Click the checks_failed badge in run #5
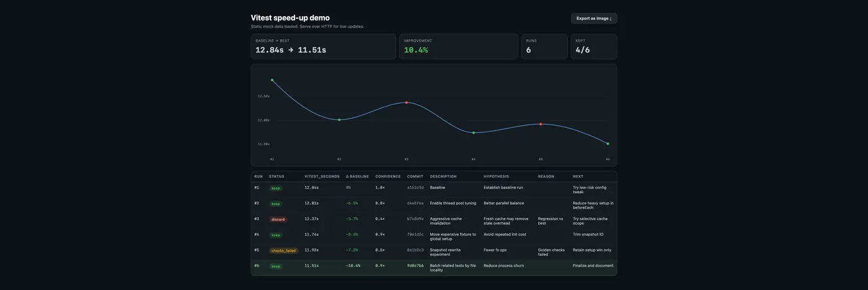 (283, 251)
